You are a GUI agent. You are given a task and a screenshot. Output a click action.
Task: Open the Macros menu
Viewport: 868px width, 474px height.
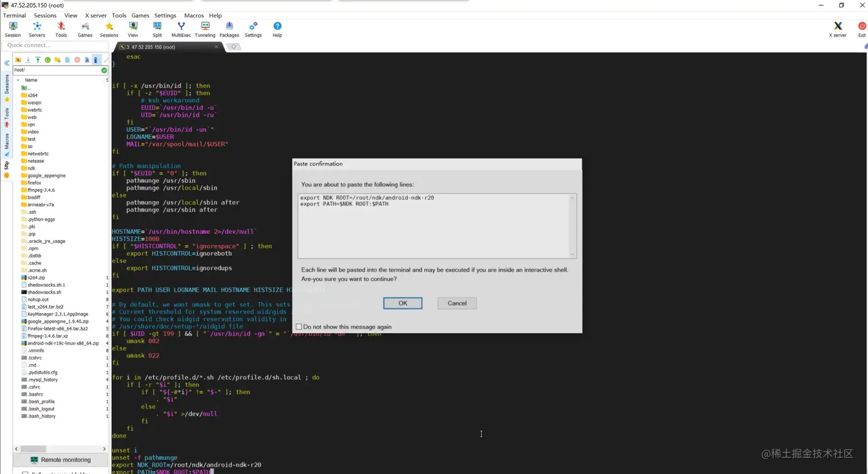[x=193, y=16]
